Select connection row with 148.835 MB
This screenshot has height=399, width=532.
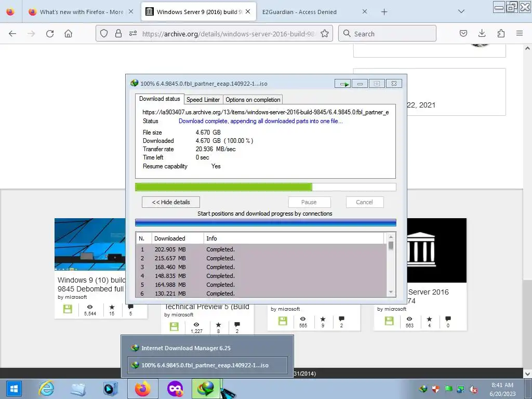click(261, 276)
